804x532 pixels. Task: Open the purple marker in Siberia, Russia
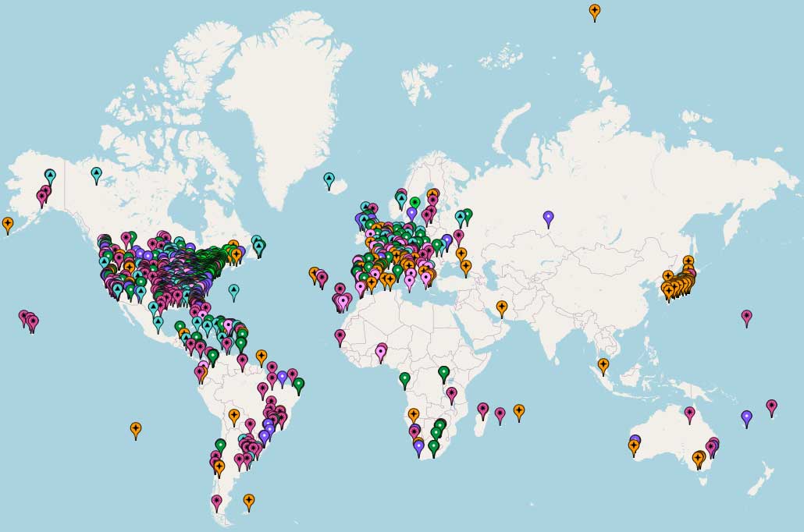tap(548, 218)
